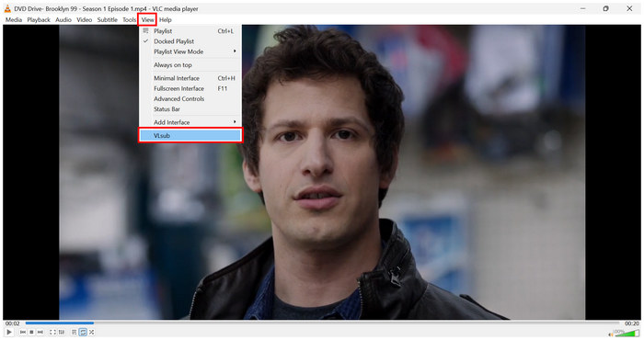The image size is (644, 340).
Task: Start playback with the Play button
Action: (x=9, y=332)
